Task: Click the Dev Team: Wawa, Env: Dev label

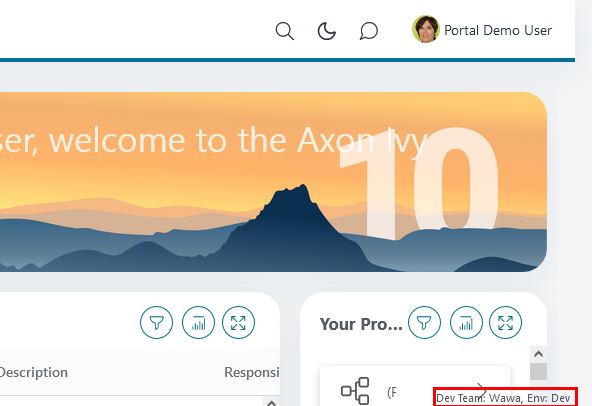Action: [x=503, y=398]
